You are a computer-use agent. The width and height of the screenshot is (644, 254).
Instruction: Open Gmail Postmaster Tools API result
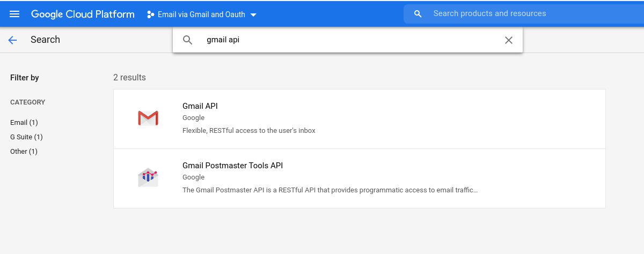click(x=360, y=178)
